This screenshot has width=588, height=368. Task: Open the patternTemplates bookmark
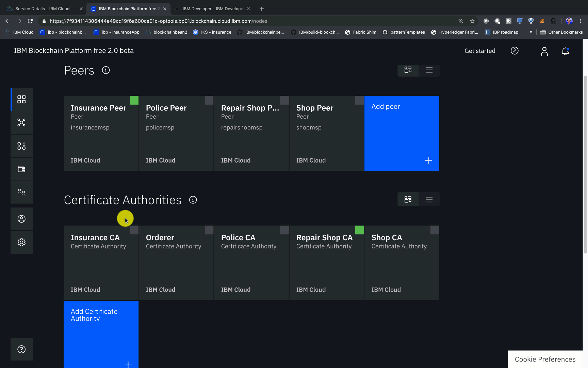pyautogui.click(x=404, y=32)
